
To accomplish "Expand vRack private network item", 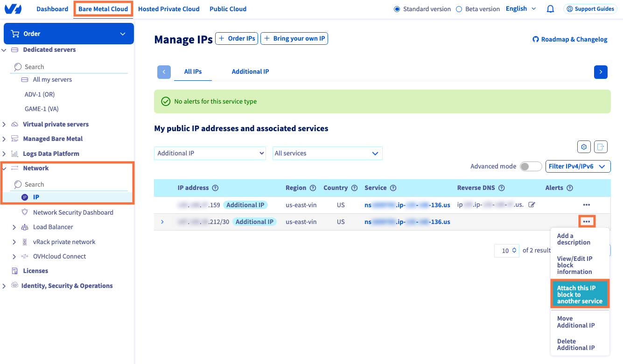I will 14,242.
